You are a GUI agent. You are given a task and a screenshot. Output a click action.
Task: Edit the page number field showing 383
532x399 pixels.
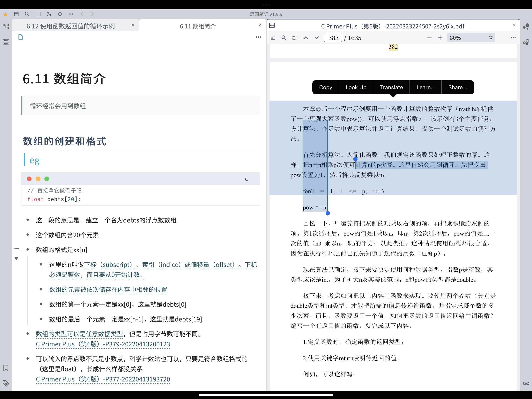click(333, 38)
